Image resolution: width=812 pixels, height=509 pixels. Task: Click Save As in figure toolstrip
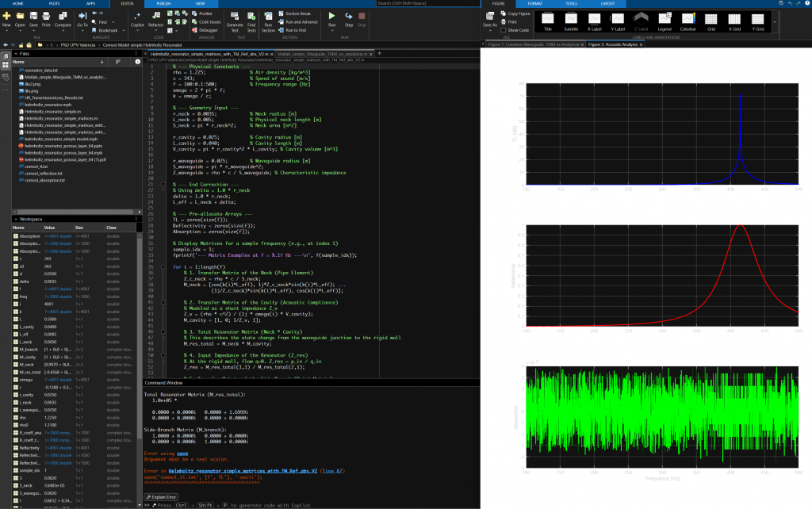489,19
